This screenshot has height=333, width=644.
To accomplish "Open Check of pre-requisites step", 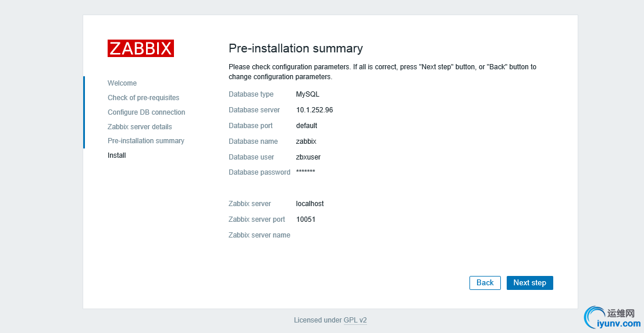I will click(143, 98).
